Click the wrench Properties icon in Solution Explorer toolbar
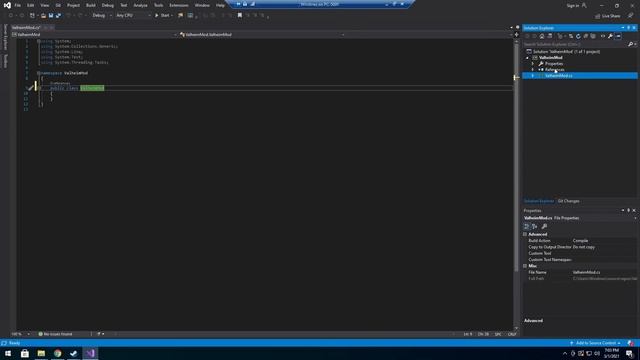The width and height of the screenshot is (640, 360). (611, 36)
